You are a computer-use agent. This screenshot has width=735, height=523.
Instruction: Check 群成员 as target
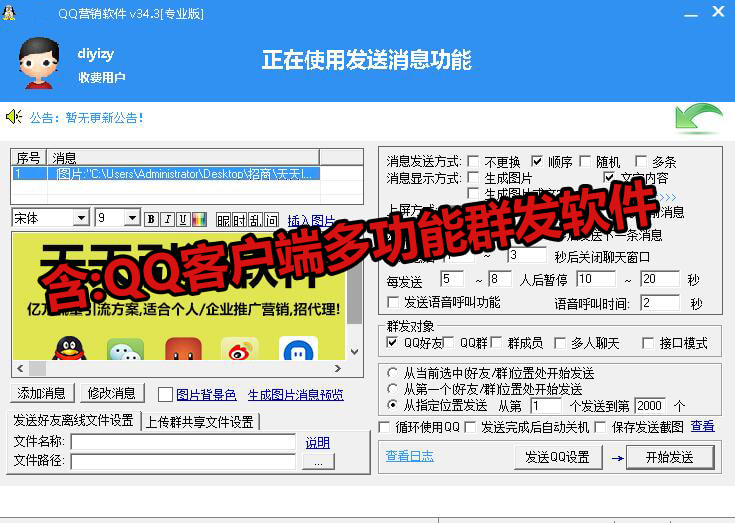tap(496, 343)
